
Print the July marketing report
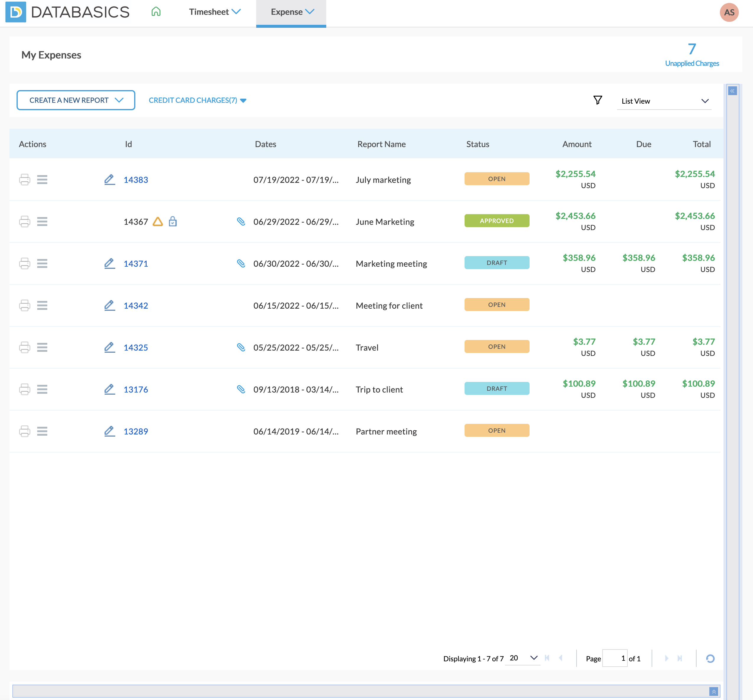click(25, 180)
